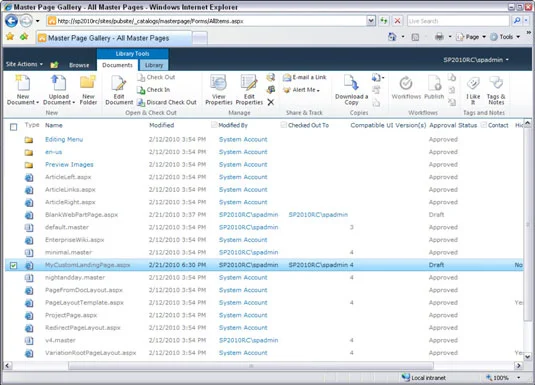Create a New Folder from ribbon
This screenshot has width=535, height=385.
[88, 89]
